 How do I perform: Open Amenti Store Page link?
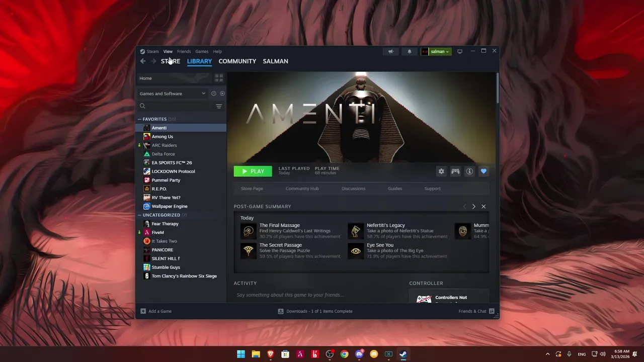pos(252,189)
